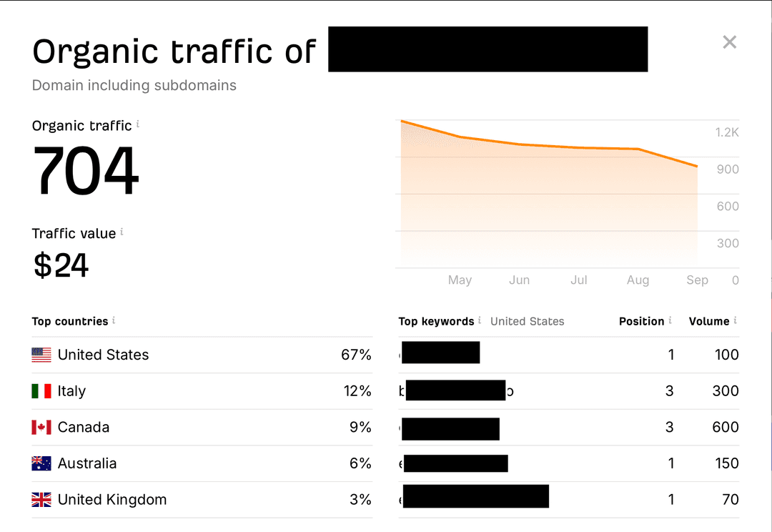
Task: Click the Sep point on traffic chart
Action: pos(697,167)
